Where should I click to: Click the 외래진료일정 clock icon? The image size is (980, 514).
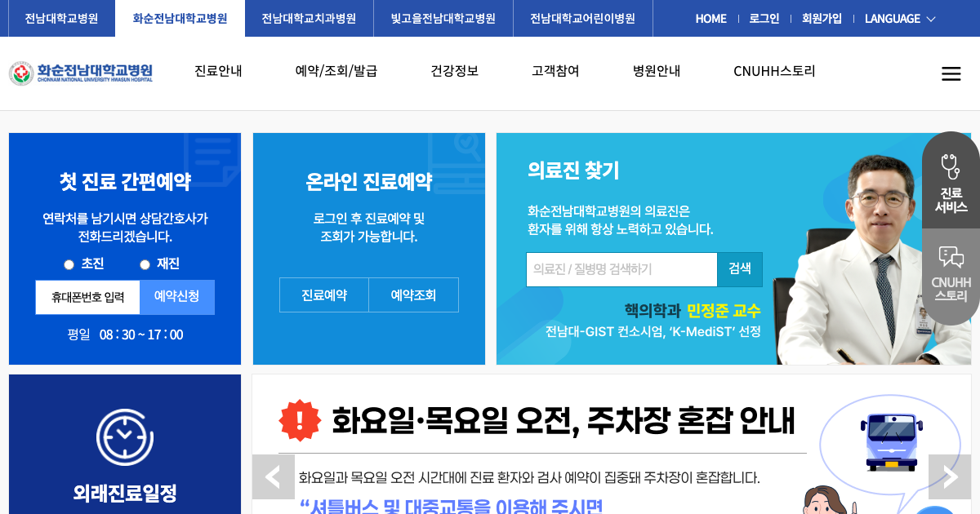click(x=125, y=437)
